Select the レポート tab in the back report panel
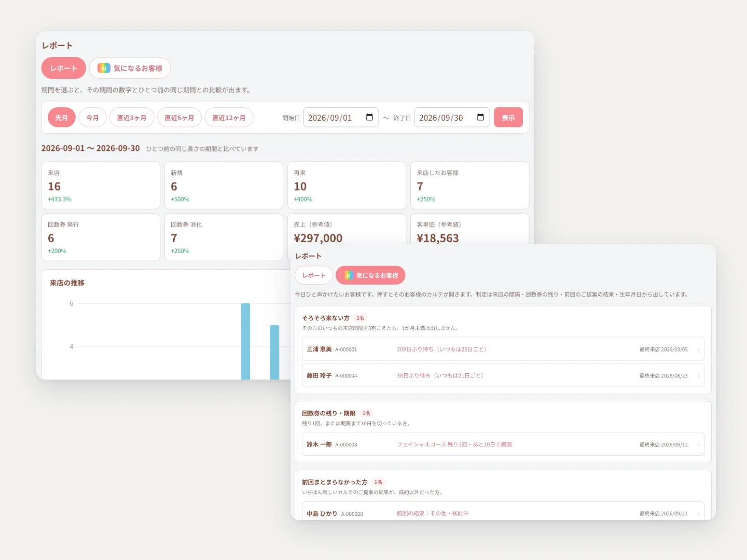The height and width of the screenshot is (560, 747). [64, 68]
